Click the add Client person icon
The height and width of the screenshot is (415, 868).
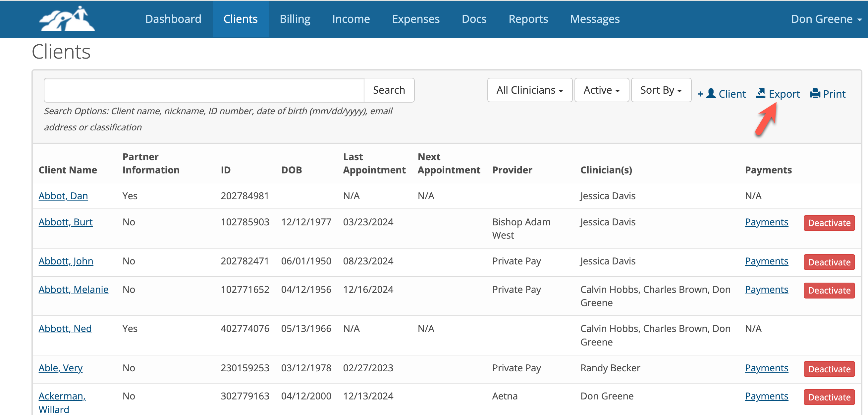(711, 94)
